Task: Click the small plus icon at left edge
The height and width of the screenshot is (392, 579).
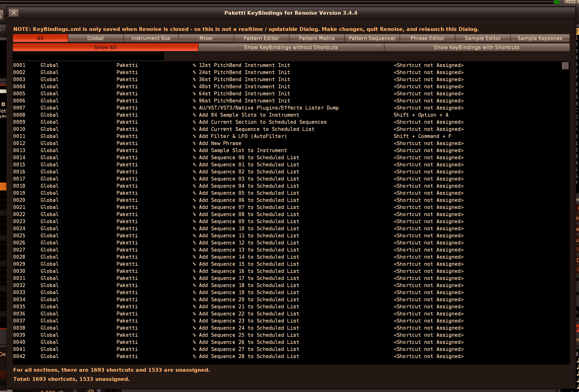Action: [3, 104]
